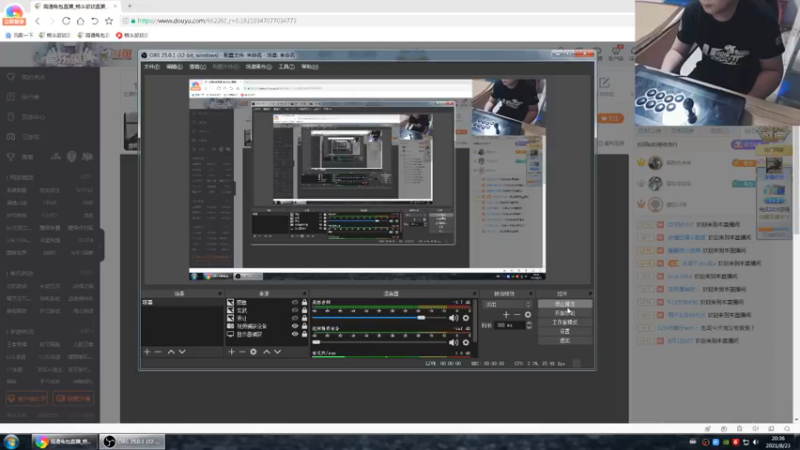Image resolution: width=800 pixels, height=450 pixels.
Task: Toggle the lock on the second source row
Action: pyautogui.click(x=305, y=310)
